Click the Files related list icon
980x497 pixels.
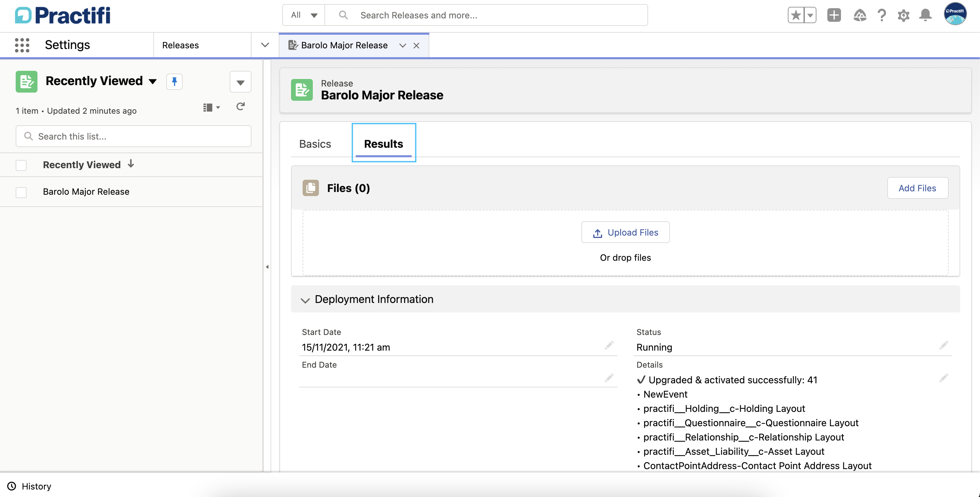point(310,188)
